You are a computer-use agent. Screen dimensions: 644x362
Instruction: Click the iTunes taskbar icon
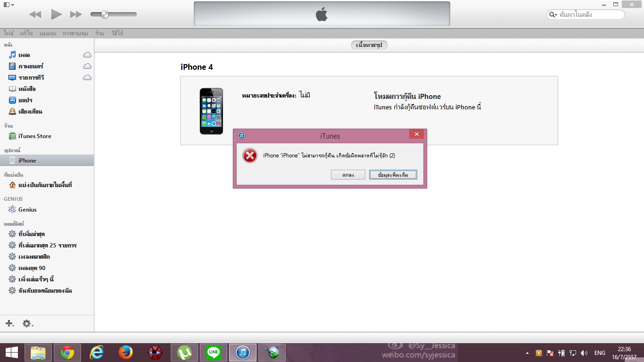[x=243, y=353]
